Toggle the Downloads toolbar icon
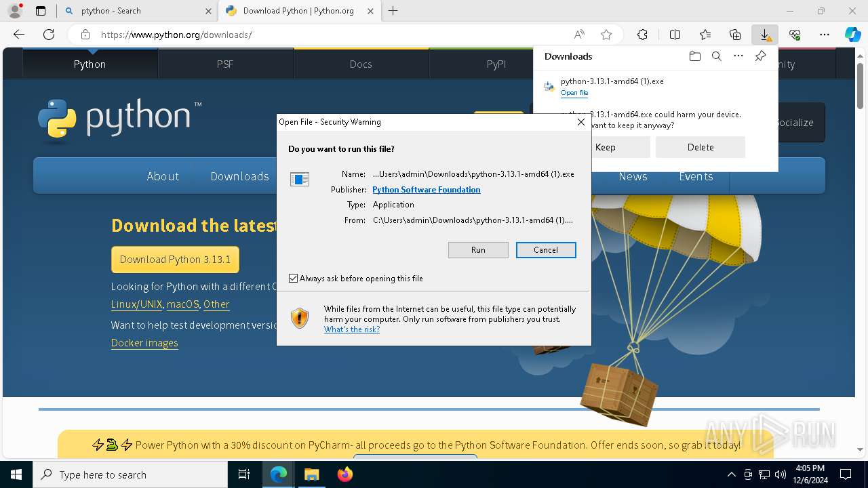The height and width of the screenshot is (488, 868). pos(765,35)
